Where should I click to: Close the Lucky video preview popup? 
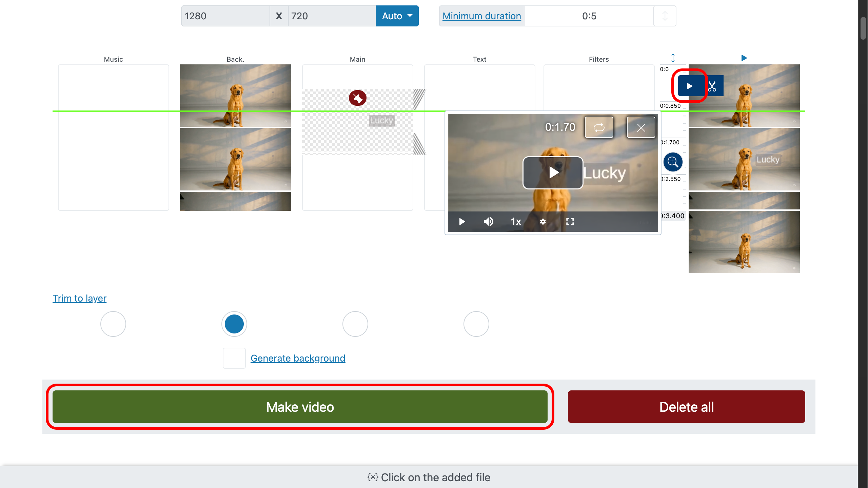pos(640,127)
